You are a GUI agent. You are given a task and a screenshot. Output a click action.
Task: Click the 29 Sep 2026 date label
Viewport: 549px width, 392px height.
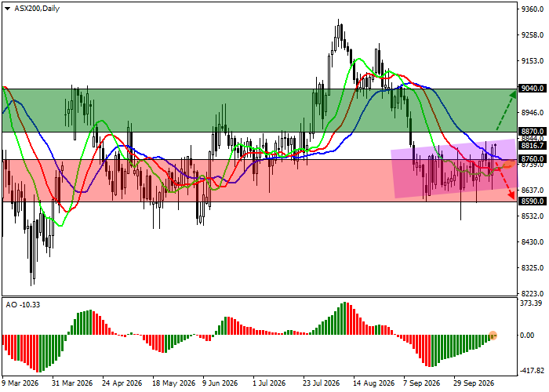point(474,383)
